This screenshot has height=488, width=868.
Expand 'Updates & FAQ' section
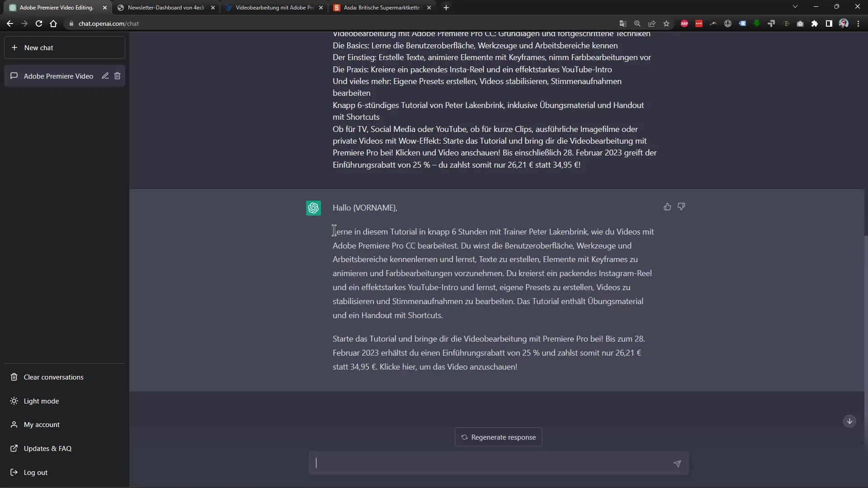point(47,448)
